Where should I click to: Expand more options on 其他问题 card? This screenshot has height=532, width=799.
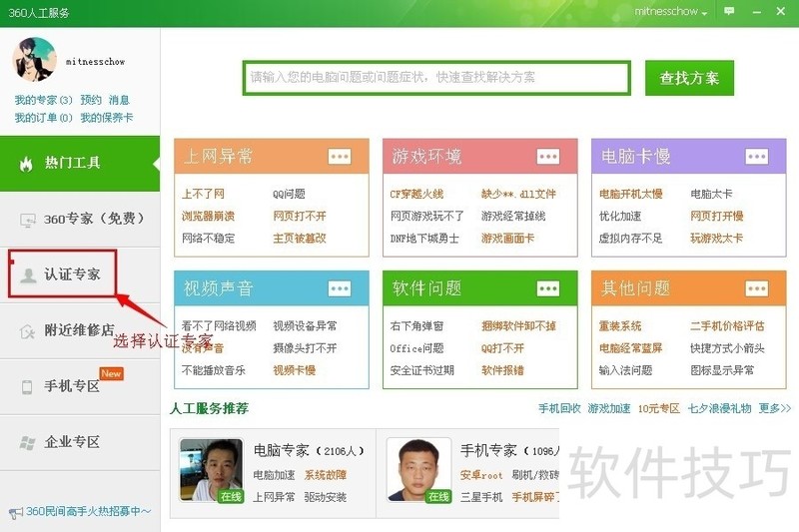(x=757, y=289)
